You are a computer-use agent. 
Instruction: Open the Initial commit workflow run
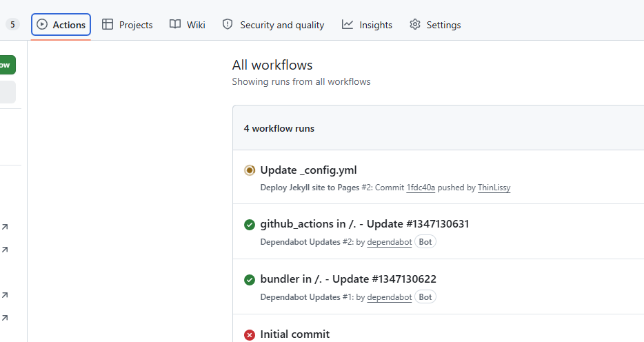click(295, 334)
